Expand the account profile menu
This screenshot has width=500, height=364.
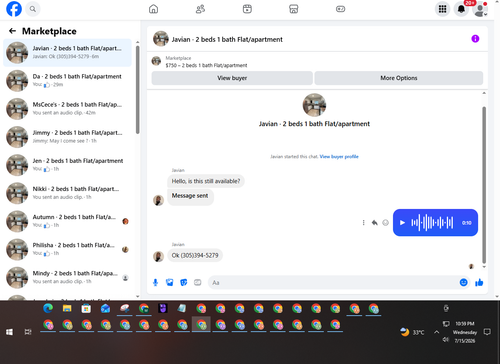(x=480, y=9)
